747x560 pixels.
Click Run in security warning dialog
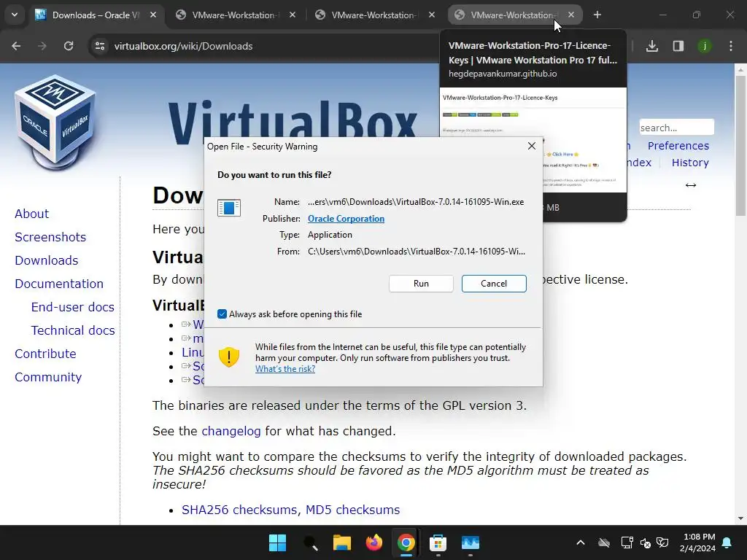tap(421, 284)
